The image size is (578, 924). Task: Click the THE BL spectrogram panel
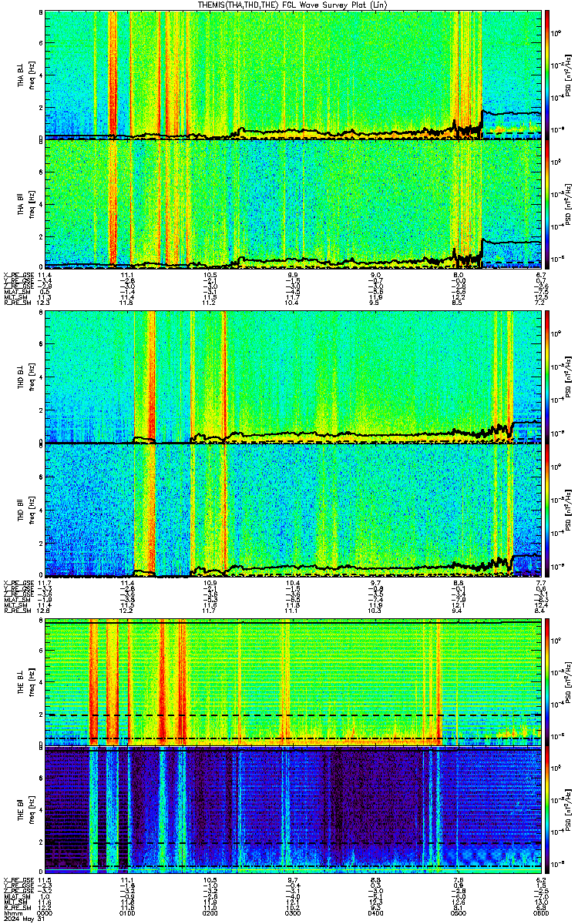[x=294, y=681]
